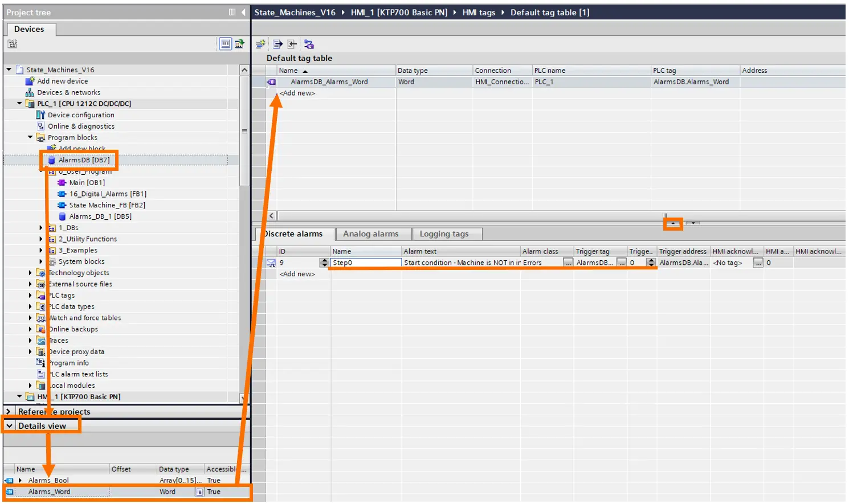Click Add new in Discrete alarms list

(297, 274)
